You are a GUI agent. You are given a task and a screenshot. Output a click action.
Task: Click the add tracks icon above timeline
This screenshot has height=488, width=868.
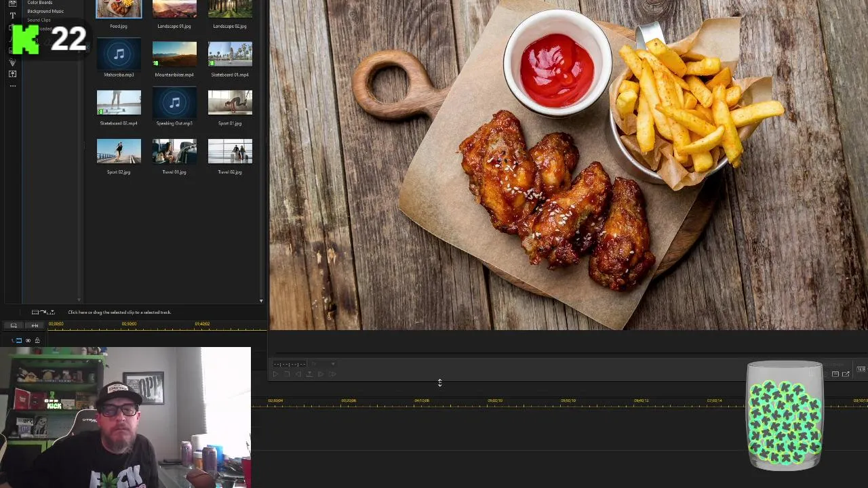coord(14,325)
